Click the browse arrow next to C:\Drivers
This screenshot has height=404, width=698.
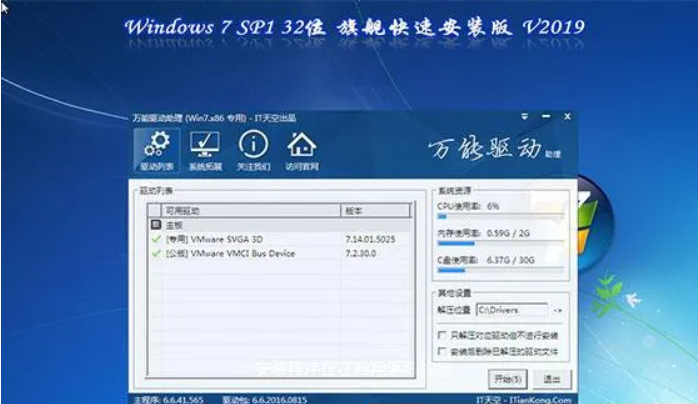[558, 310]
